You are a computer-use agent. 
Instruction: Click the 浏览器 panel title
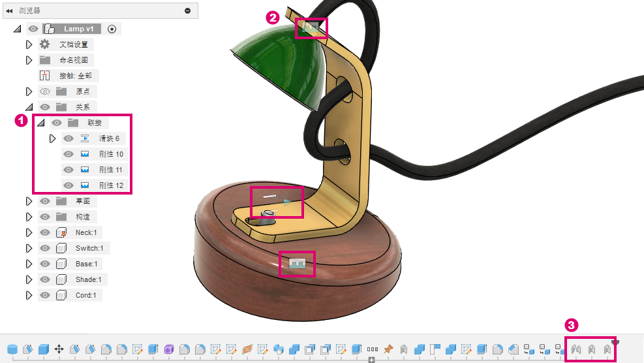tap(29, 10)
